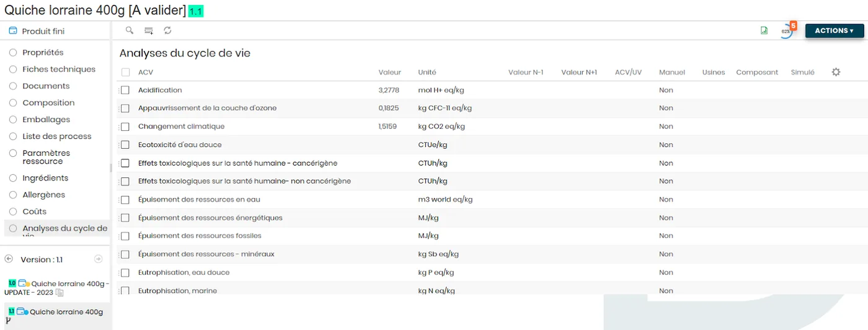The width and height of the screenshot is (868, 330).
Task: Check the Épuisement des ressources en eau checkbox
Action: 125,200
